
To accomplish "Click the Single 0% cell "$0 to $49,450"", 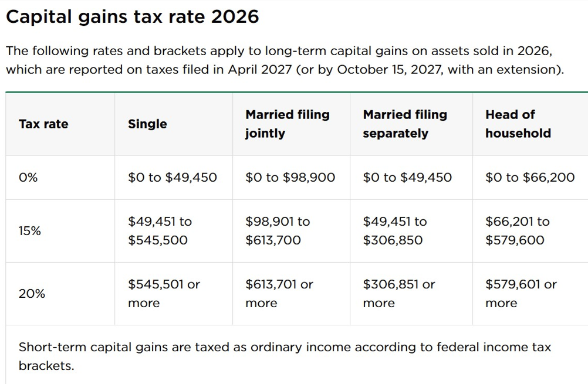I will [173, 177].
